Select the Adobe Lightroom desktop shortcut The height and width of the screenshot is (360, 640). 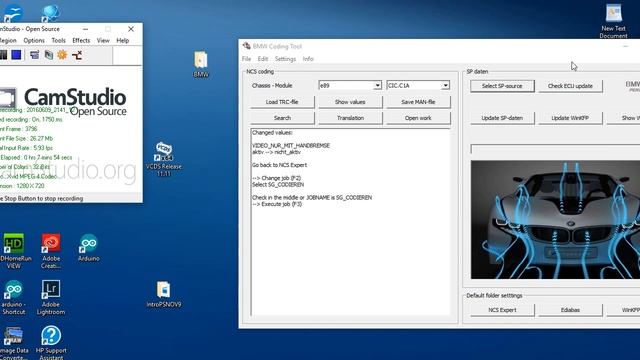(51, 297)
